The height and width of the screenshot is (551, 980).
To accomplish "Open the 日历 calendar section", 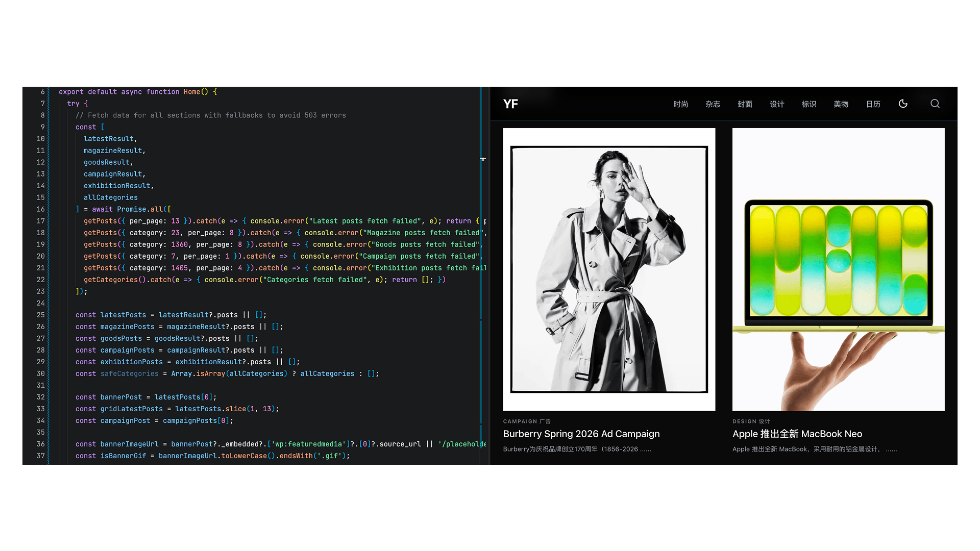I will [x=873, y=104].
